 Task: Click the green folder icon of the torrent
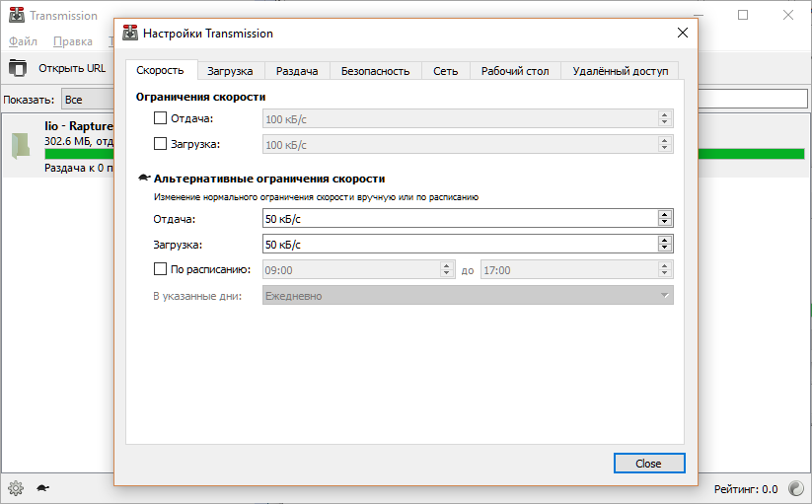click(22, 145)
